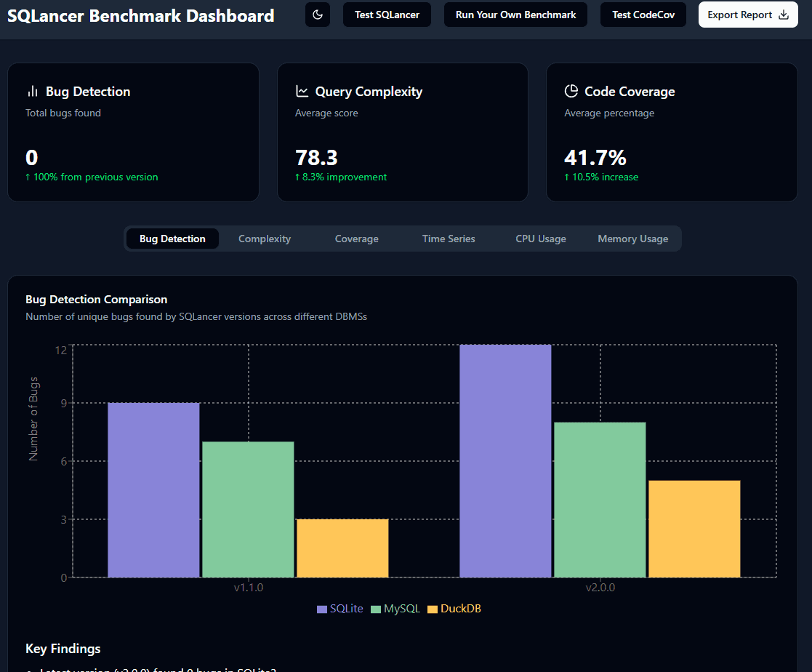The image size is (812, 672).
Task: Click '100% from previous version' text
Action: 96,177
